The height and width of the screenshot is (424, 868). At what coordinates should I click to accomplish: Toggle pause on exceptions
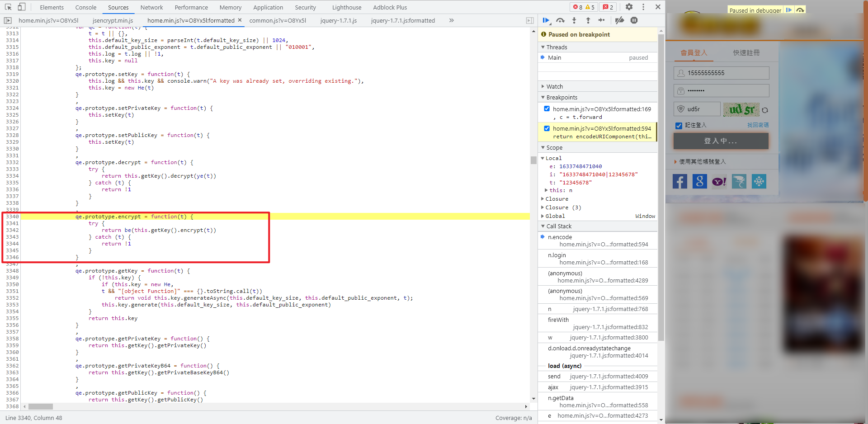click(634, 20)
